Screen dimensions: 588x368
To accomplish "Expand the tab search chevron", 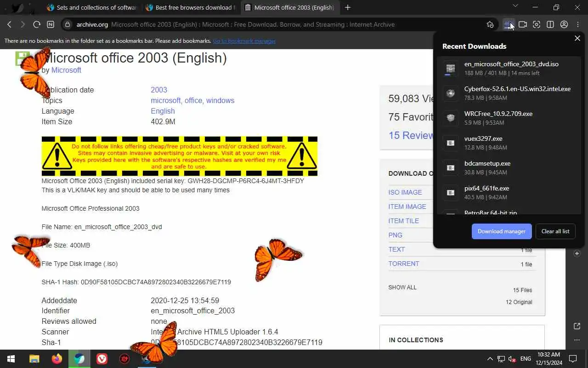I will pyautogui.click(x=515, y=6).
